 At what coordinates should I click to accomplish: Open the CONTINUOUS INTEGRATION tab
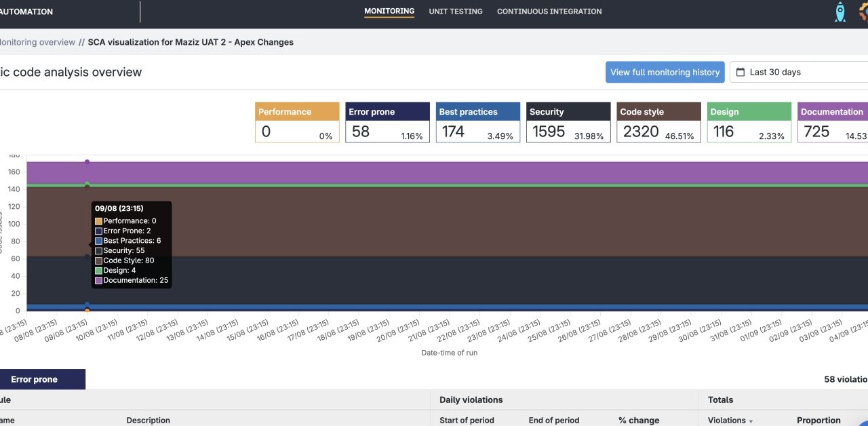pyautogui.click(x=549, y=11)
